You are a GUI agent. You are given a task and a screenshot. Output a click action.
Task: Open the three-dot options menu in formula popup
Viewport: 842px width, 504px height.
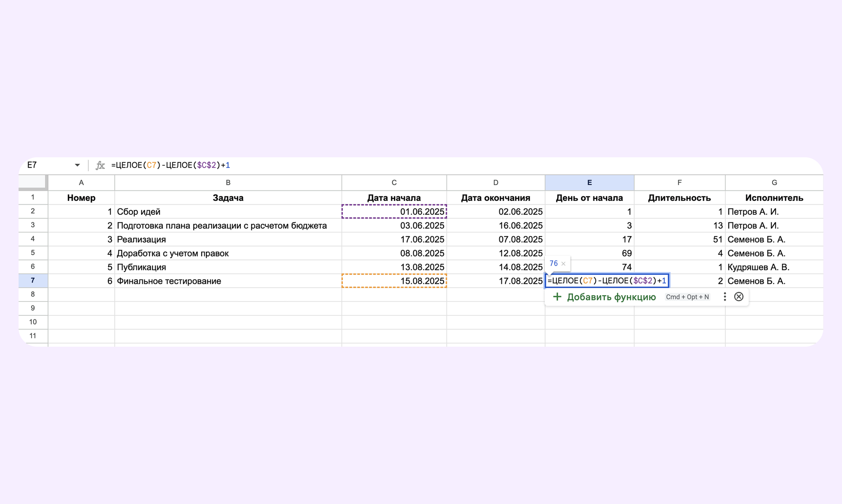click(x=725, y=297)
